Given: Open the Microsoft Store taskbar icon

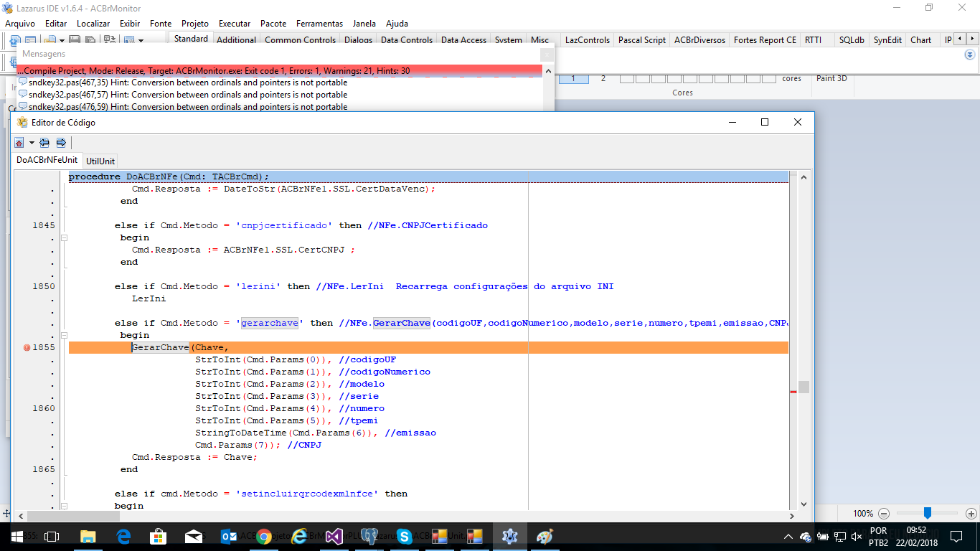Looking at the screenshot, I should [158, 536].
